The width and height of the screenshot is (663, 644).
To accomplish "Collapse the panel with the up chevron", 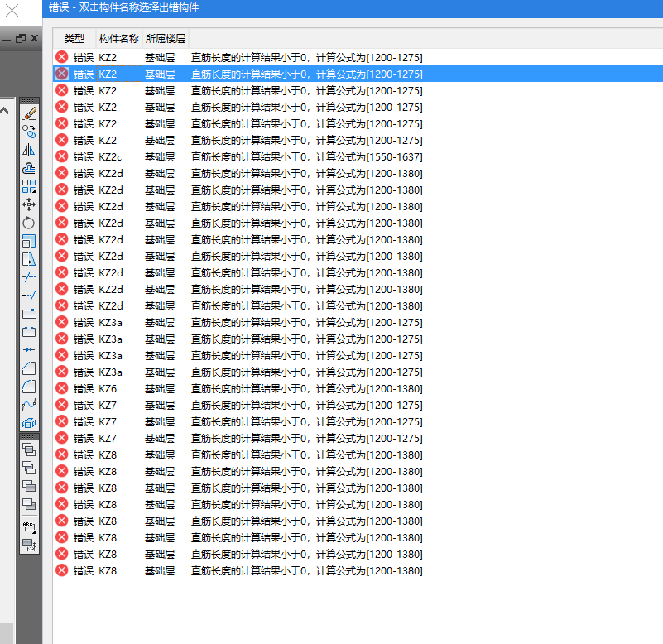I will point(5,111).
